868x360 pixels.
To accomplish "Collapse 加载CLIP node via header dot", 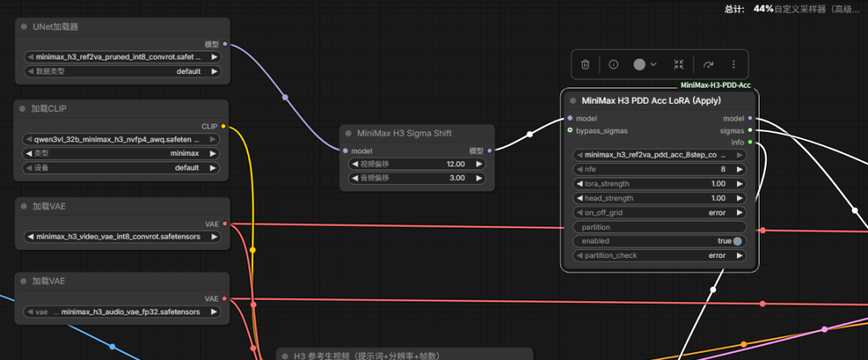I will (x=23, y=108).
